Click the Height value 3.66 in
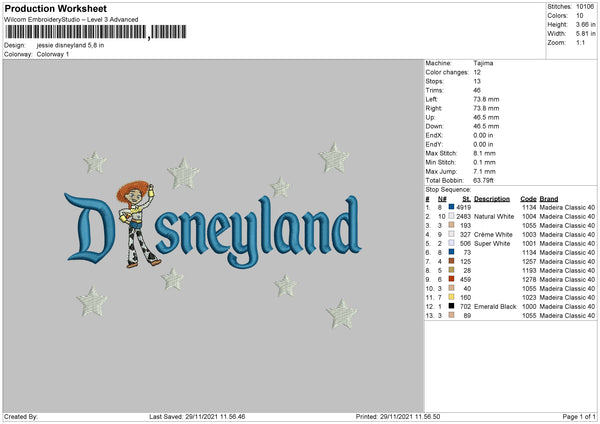 (585, 24)
